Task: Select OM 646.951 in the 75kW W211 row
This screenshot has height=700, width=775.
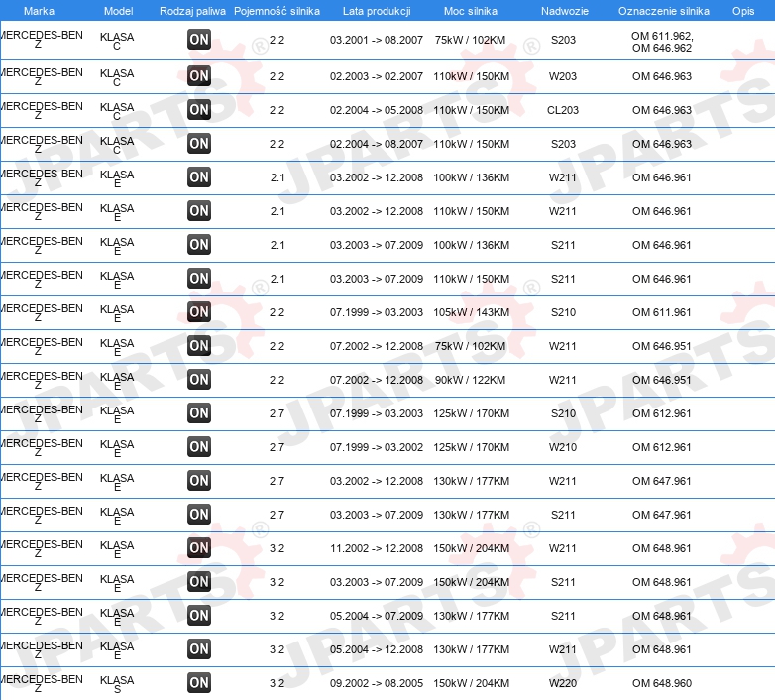Action: tap(662, 346)
